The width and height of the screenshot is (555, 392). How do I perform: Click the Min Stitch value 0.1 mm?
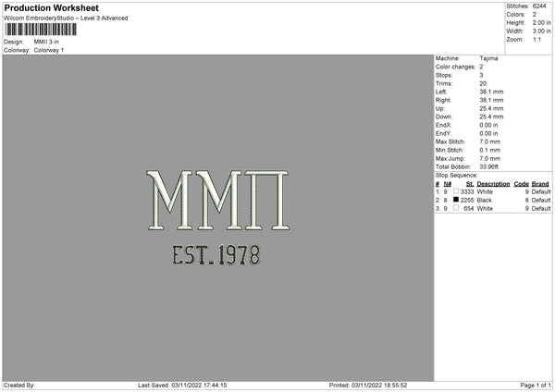point(490,151)
